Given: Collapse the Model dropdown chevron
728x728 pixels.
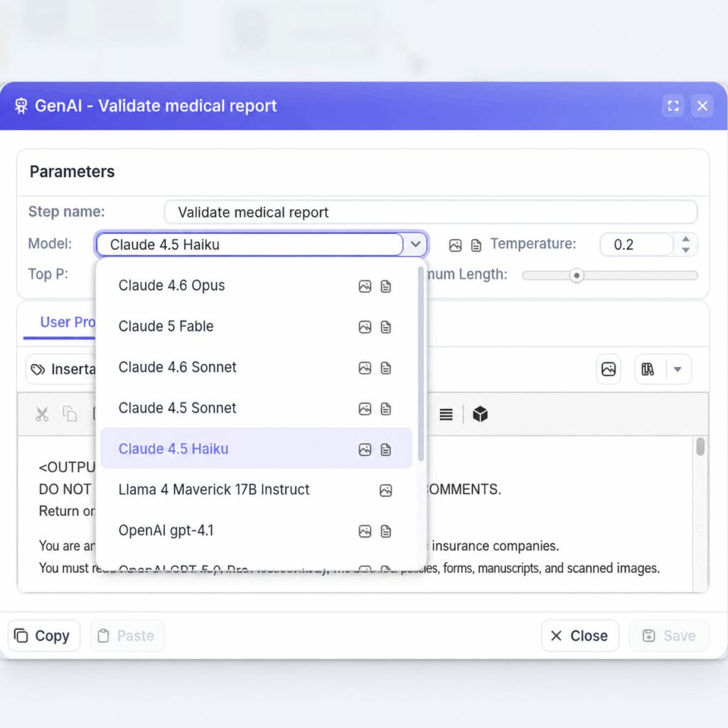Looking at the screenshot, I should pos(415,245).
